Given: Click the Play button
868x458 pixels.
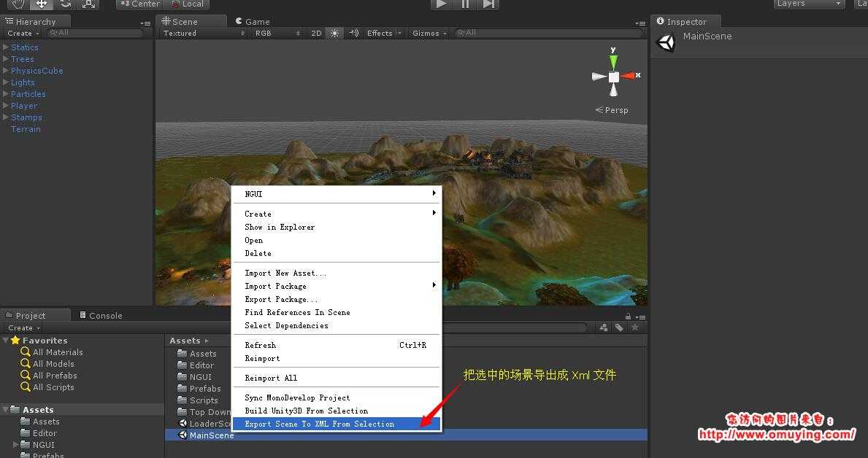Looking at the screenshot, I should [441, 4].
